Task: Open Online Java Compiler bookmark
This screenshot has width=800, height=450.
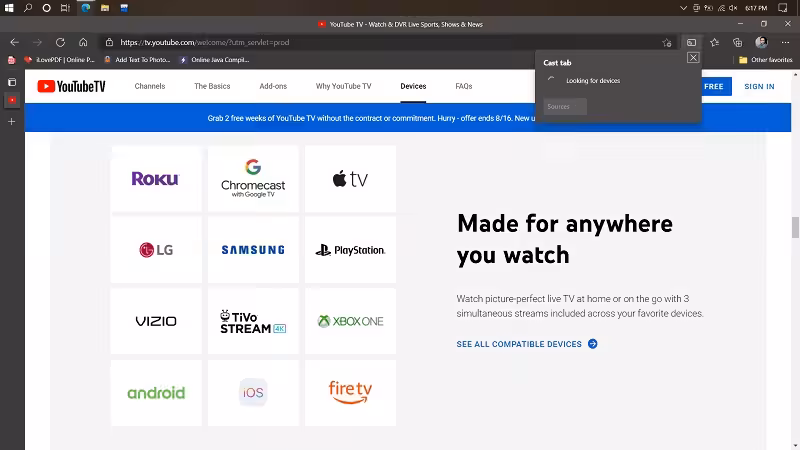Action: (x=215, y=60)
